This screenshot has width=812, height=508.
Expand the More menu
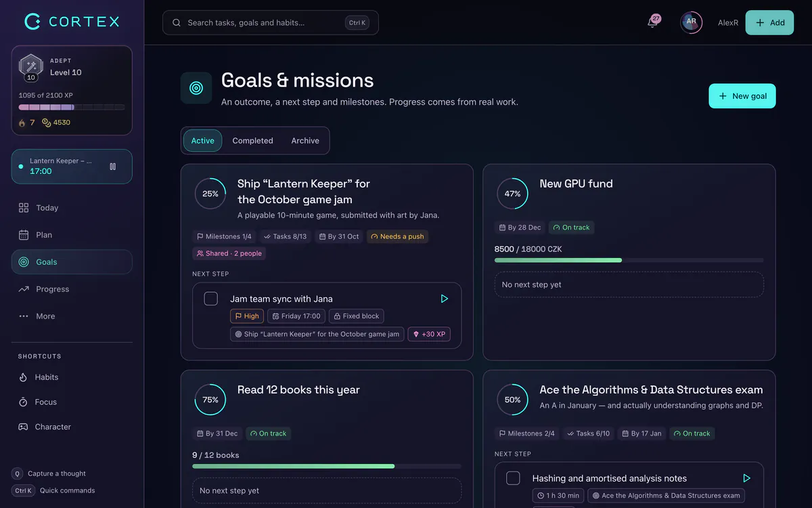[72, 316]
